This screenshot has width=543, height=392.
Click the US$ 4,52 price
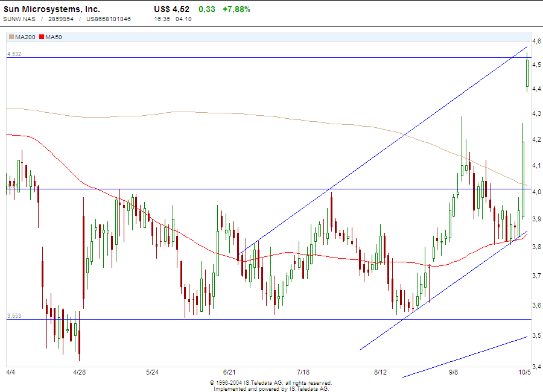[x=172, y=10]
